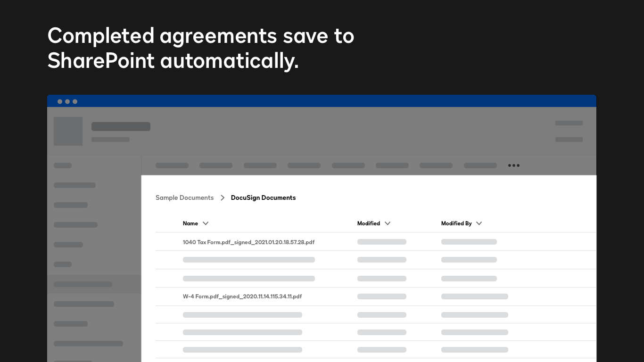Viewport: 644px width, 362px height.
Task: Click the breadcrumb chevron separator
Action: [223, 198]
